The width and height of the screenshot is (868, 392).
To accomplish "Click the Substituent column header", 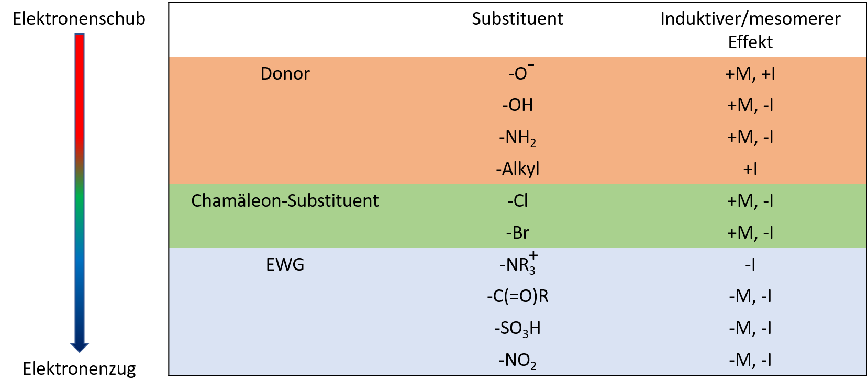I will click(517, 19).
